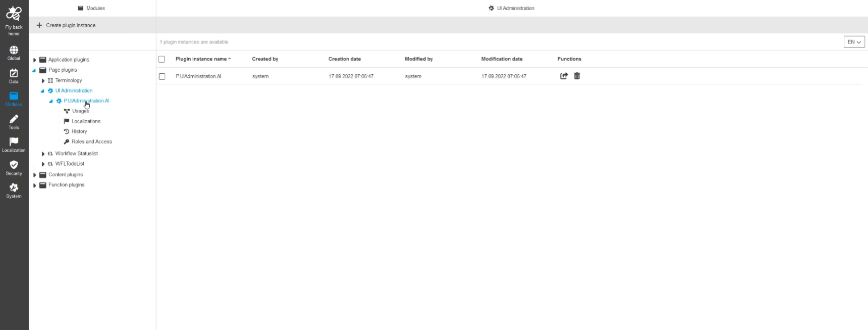The width and height of the screenshot is (868, 330).
Task: Click Terminology tree label
Action: [69, 80]
